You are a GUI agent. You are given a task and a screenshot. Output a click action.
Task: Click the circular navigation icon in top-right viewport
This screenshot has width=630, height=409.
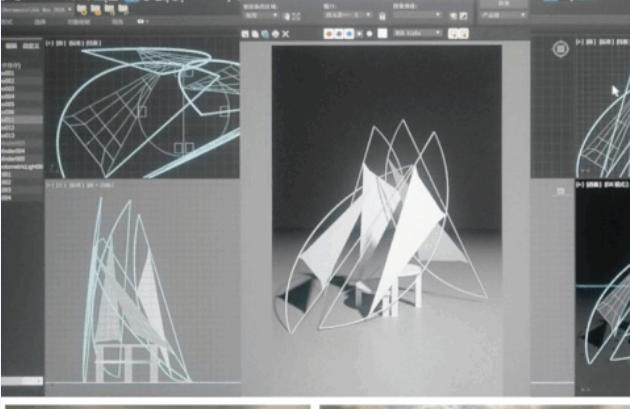(561, 49)
